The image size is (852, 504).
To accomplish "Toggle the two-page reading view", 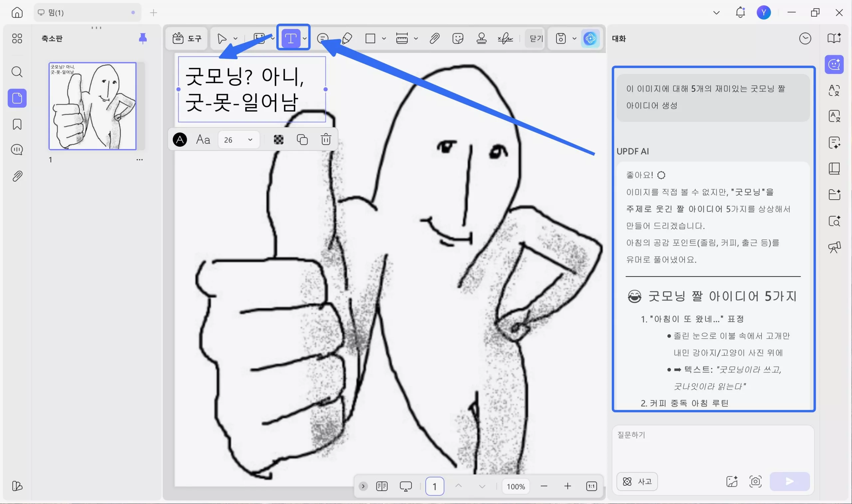I will click(382, 486).
